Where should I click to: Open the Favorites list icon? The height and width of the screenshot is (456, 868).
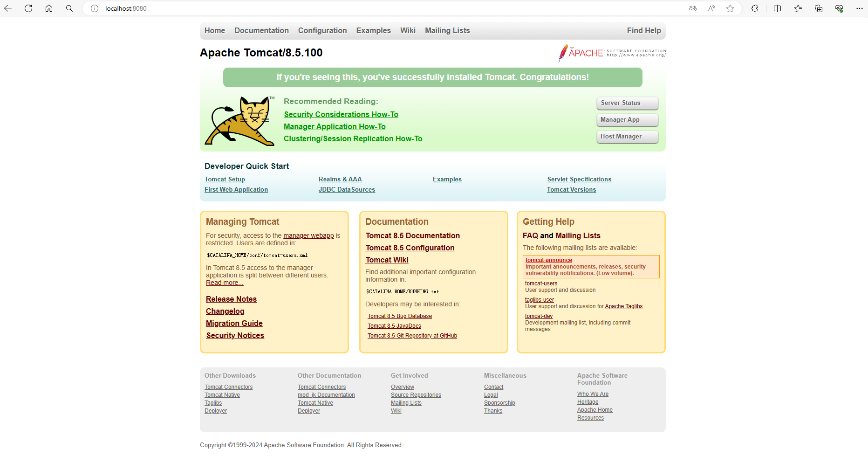[x=798, y=8]
